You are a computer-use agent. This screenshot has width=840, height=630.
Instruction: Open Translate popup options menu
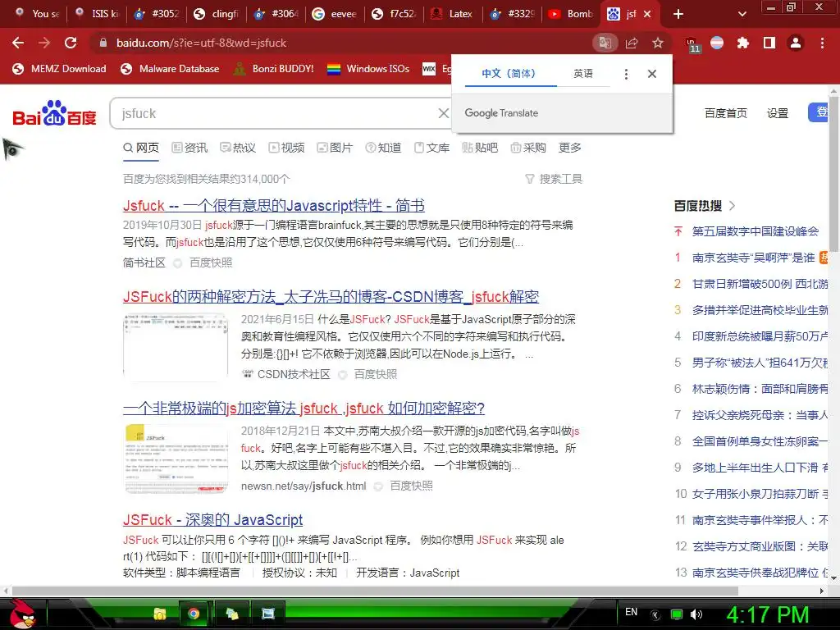tap(626, 74)
